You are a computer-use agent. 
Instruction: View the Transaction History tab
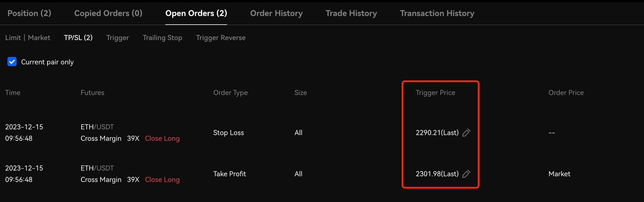[437, 13]
